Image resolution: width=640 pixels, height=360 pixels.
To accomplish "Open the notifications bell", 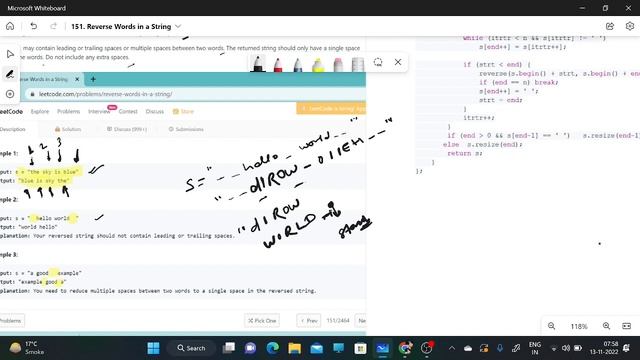I will coord(627,348).
